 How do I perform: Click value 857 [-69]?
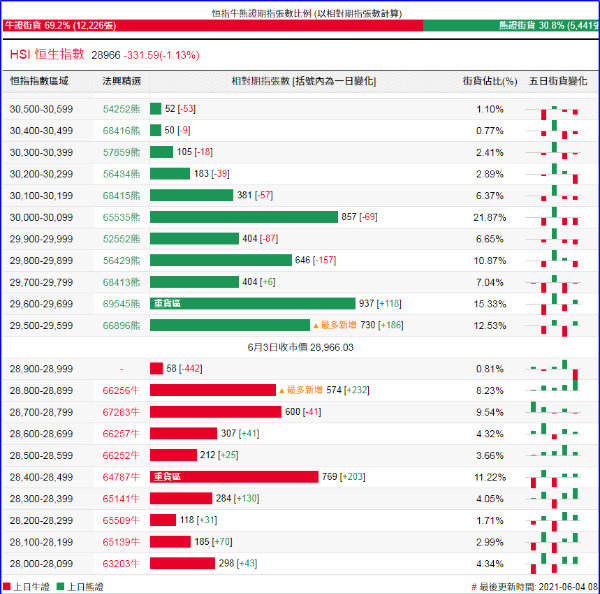click(x=359, y=217)
